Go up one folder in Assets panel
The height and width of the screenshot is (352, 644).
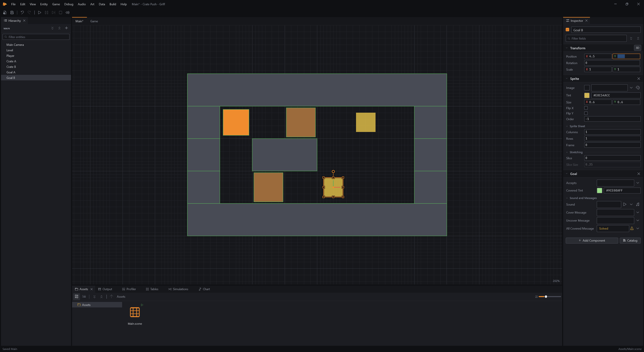pyautogui.click(x=111, y=296)
